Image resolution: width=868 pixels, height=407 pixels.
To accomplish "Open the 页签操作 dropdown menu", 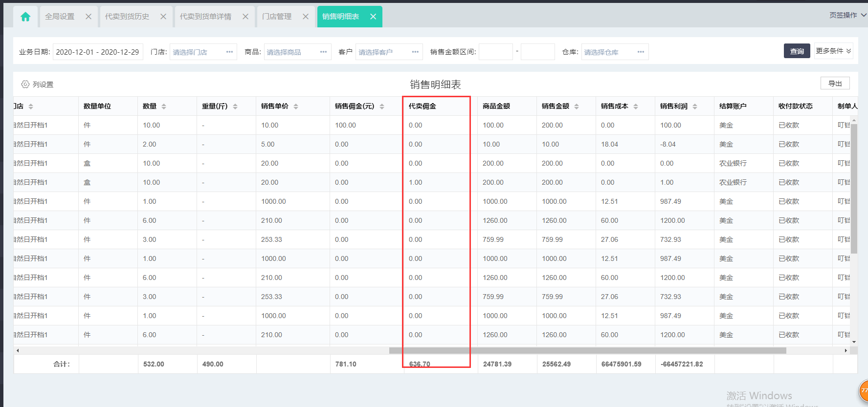I will point(847,15).
